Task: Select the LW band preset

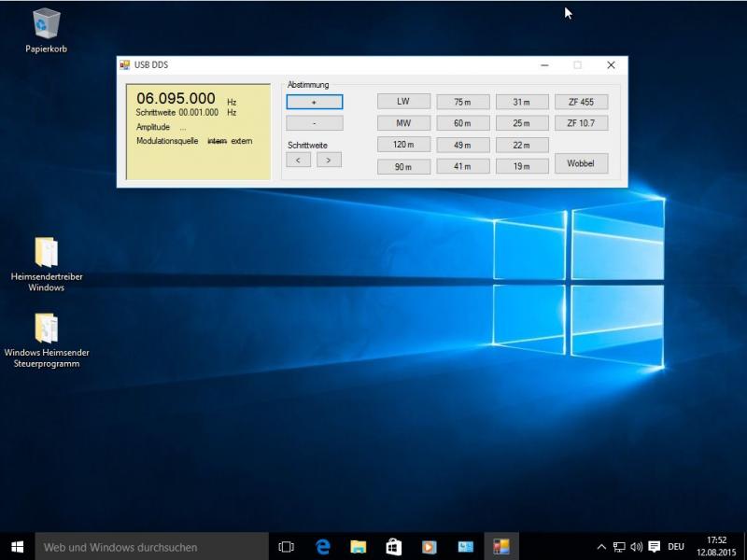Action: point(403,101)
